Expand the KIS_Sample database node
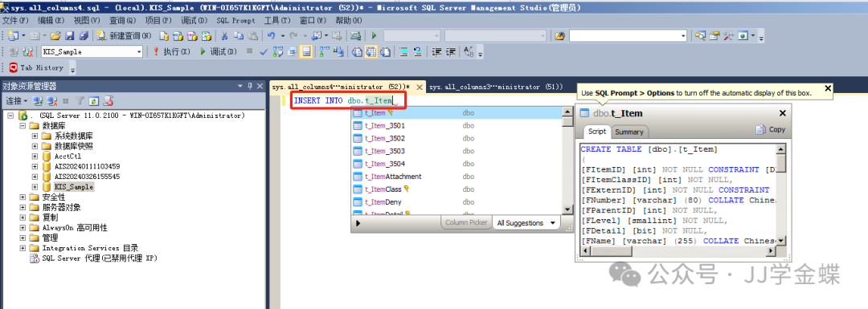The width and height of the screenshot is (868, 309). tap(35, 187)
